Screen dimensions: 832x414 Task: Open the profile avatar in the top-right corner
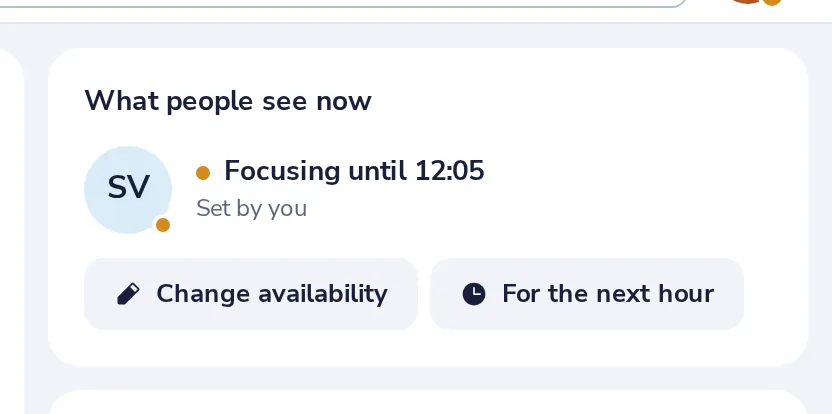(748, 2)
